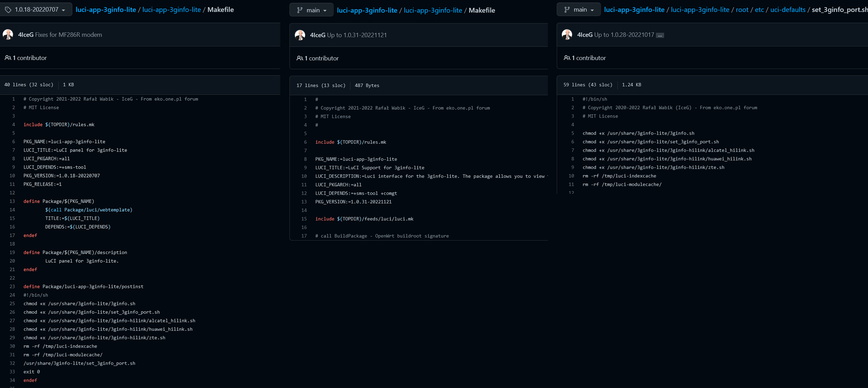Click contributors people icon in right panel

pyautogui.click(x=567, y=58)
